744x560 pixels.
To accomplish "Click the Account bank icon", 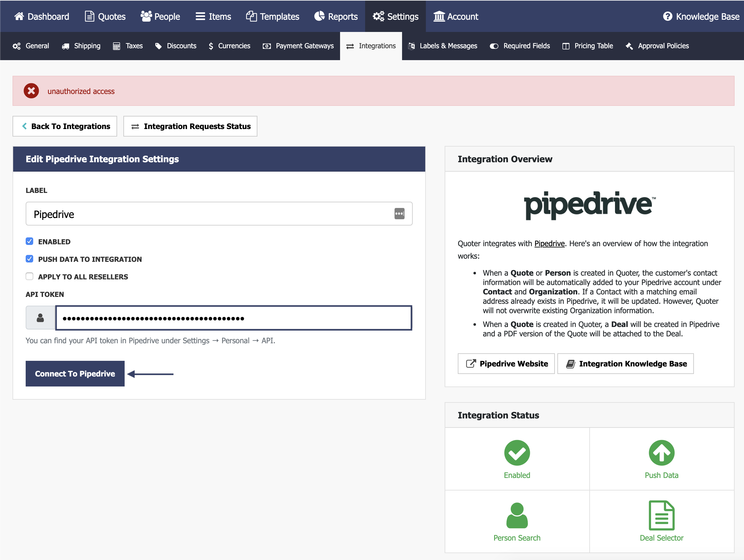I will (x=439, y=16).
